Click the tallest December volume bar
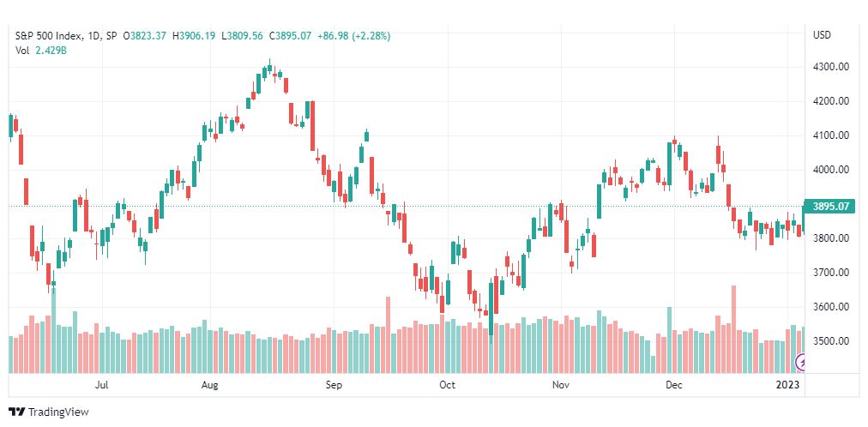The width and height of the screenshot is (868, 427). pos(733,329)
